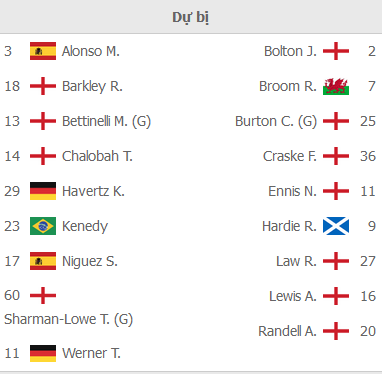Click player name Lewis A.
Screen dimensions: 382x374
pos(293,296)
